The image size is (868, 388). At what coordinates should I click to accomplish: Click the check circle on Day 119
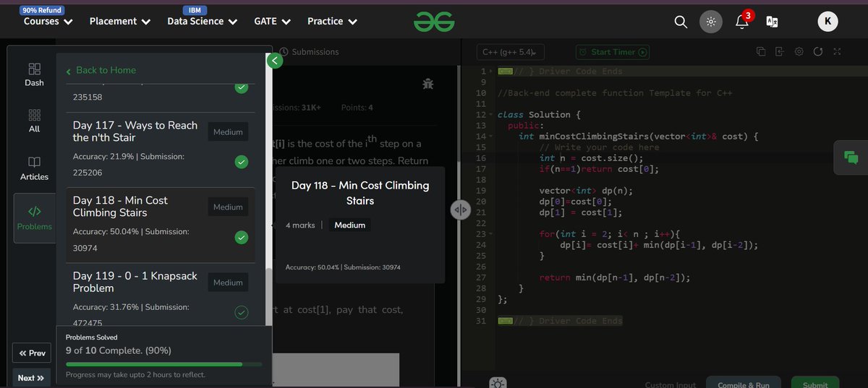pos(242,312)
